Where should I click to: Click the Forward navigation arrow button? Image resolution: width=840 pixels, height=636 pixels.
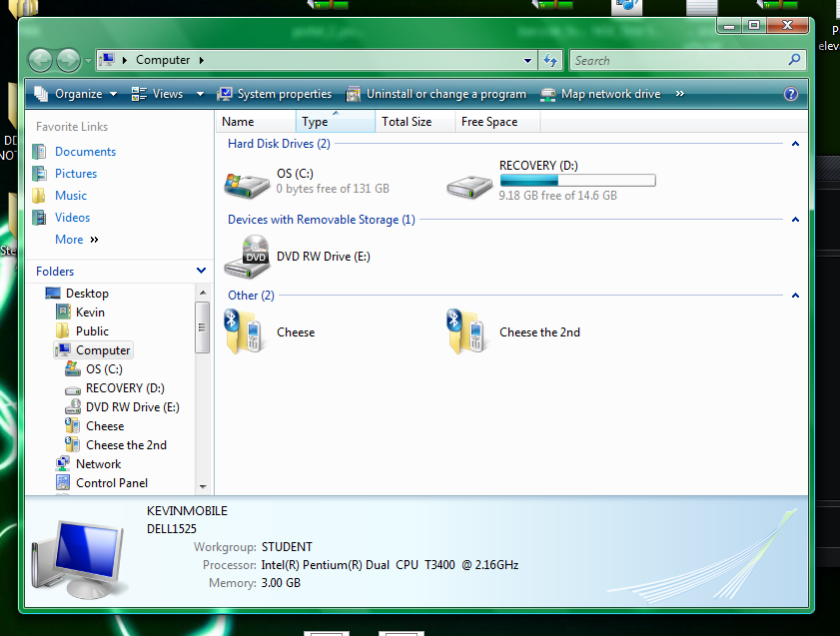(x=68, y=61)
